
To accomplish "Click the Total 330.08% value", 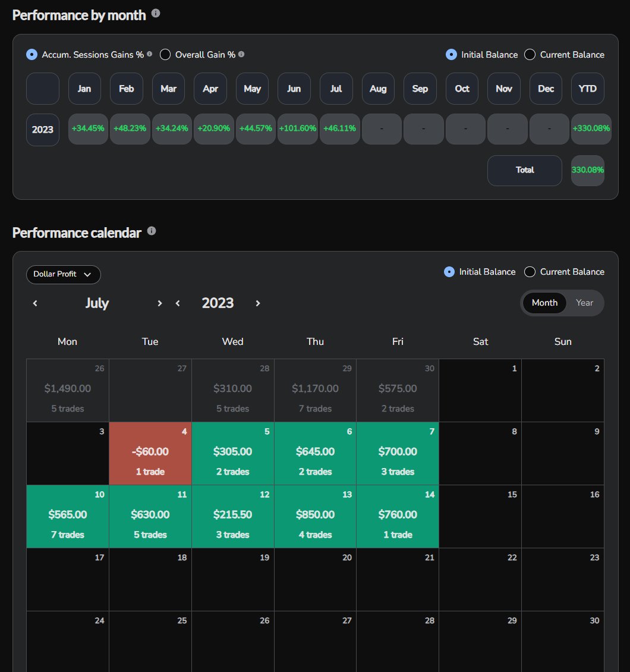I will point(588,170).
